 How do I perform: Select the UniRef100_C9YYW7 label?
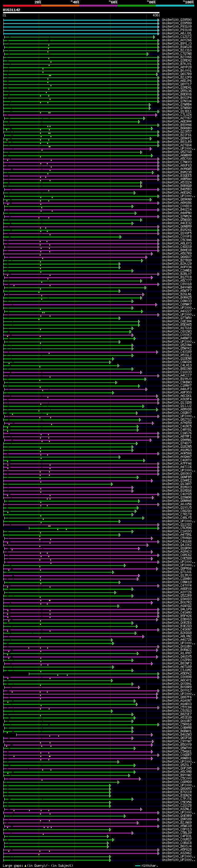177,741
